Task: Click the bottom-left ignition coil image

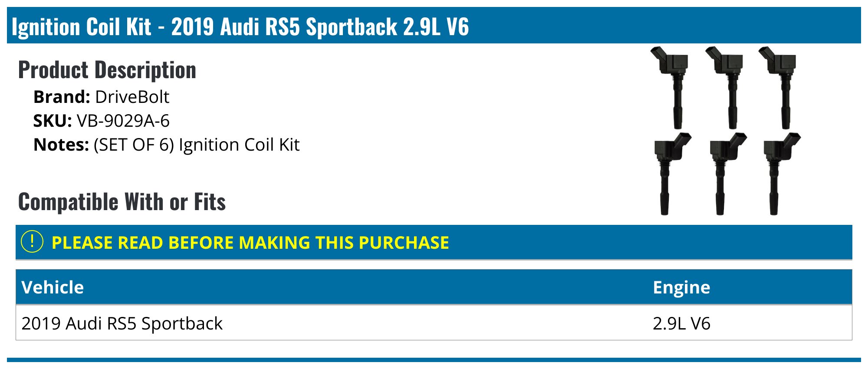Action: pyautogui.click(x=672, y=174)
